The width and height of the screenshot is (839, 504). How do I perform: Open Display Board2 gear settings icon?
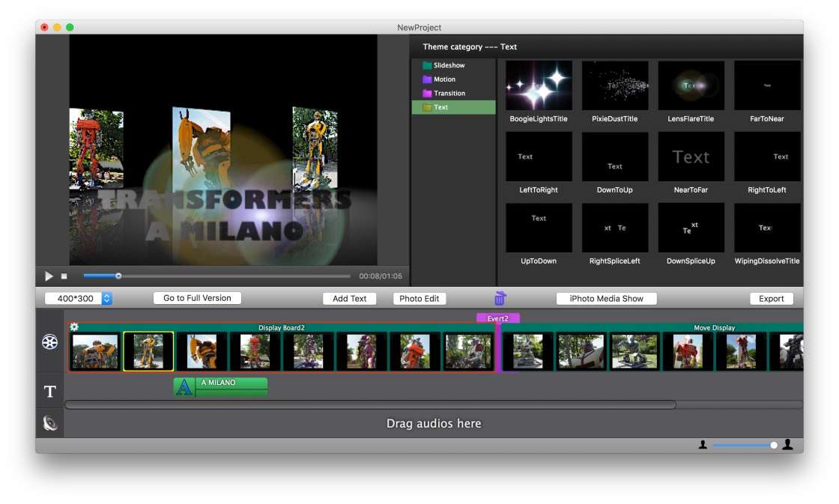tap(74, 327)
